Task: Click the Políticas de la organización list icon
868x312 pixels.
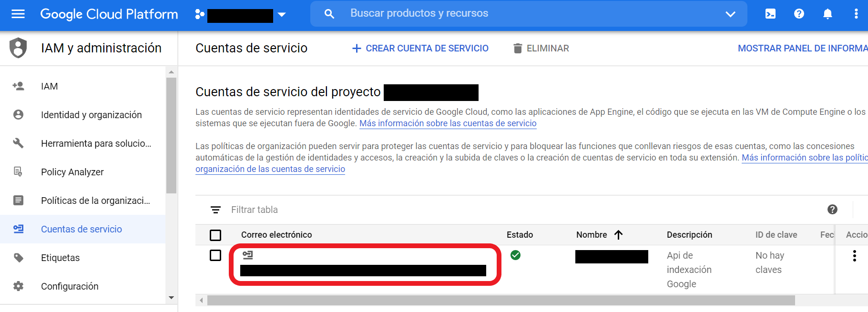Action: (18, 201)
